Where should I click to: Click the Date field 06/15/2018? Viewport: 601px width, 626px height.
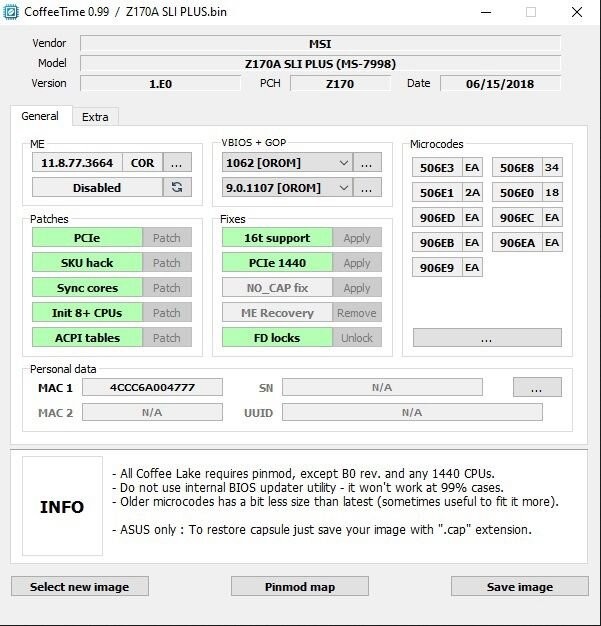click(x=500, y=83)
